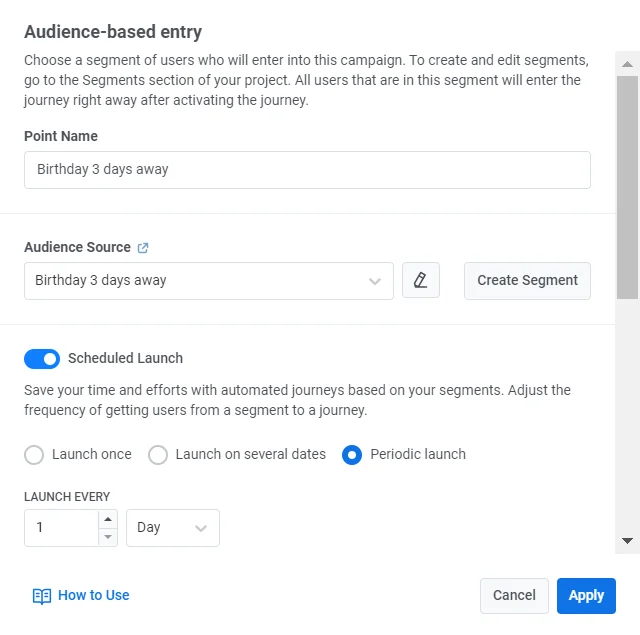
Task: Decrease Launch Every value with down arrow
Action: 108,537
